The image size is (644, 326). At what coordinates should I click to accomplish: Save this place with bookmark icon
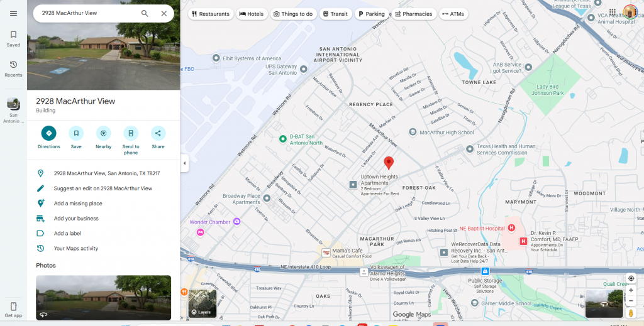click(76, 133)
